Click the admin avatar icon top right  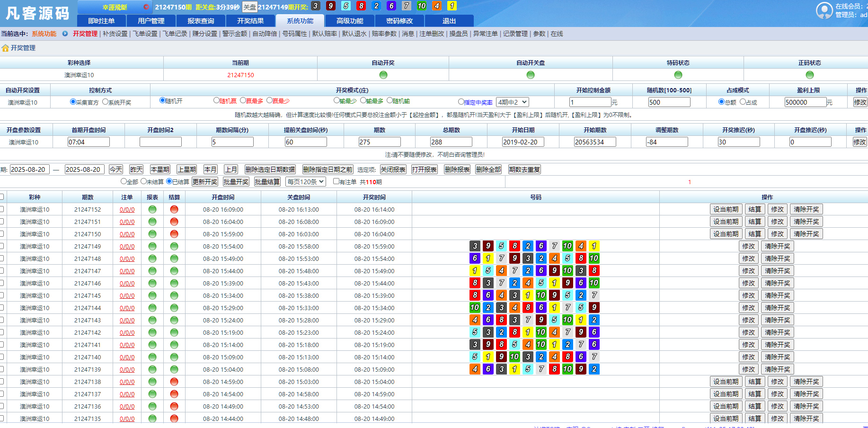(824, 11)
